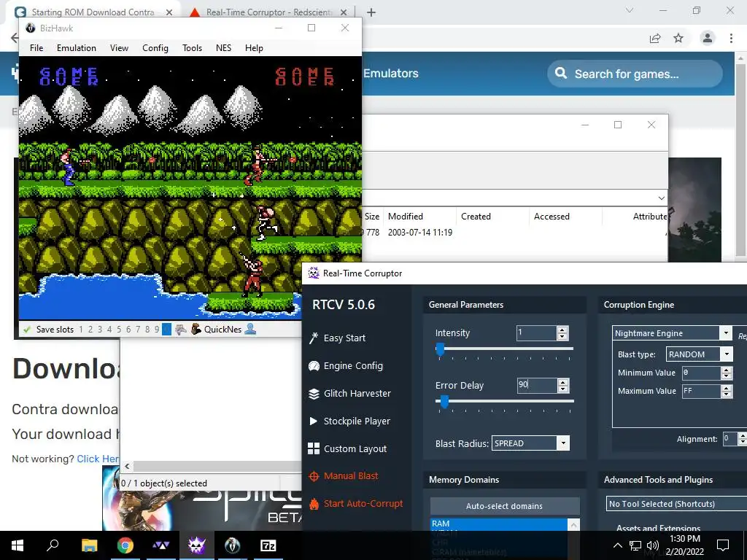Click the Error Delay value field
747x560 pixels.
[537, 385]
